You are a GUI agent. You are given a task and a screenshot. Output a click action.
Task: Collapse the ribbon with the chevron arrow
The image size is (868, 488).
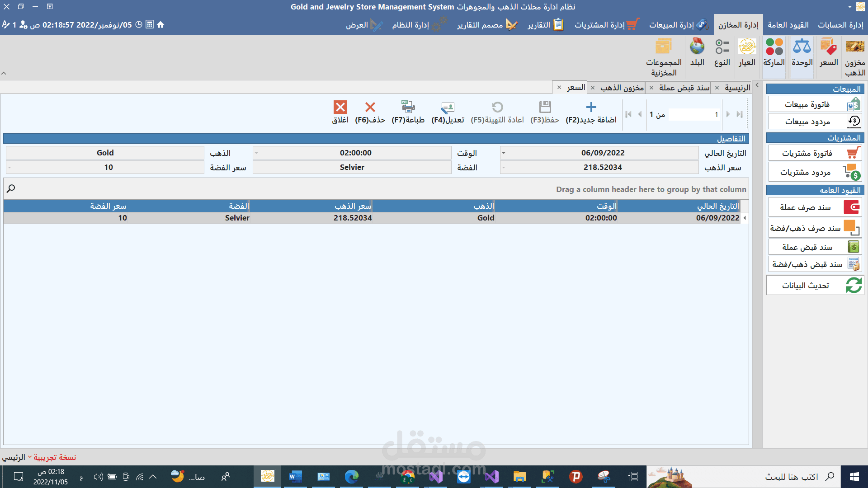[x=4, y=73]
